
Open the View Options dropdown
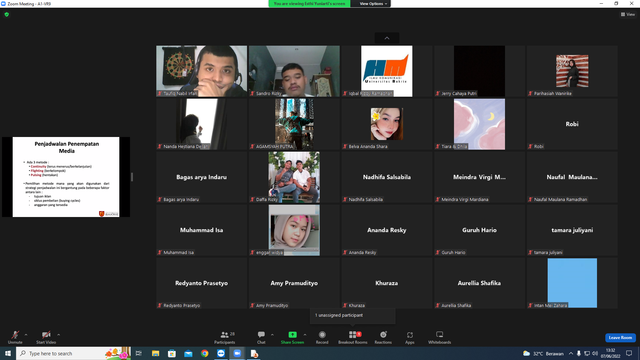pyautogui.click(x=373, y=4)
